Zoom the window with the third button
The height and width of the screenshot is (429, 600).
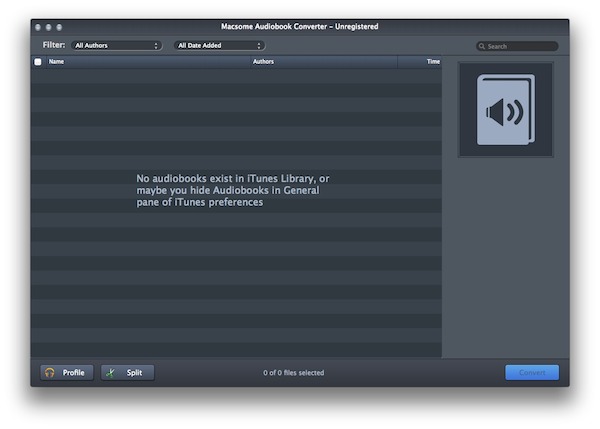click(59, 27)
